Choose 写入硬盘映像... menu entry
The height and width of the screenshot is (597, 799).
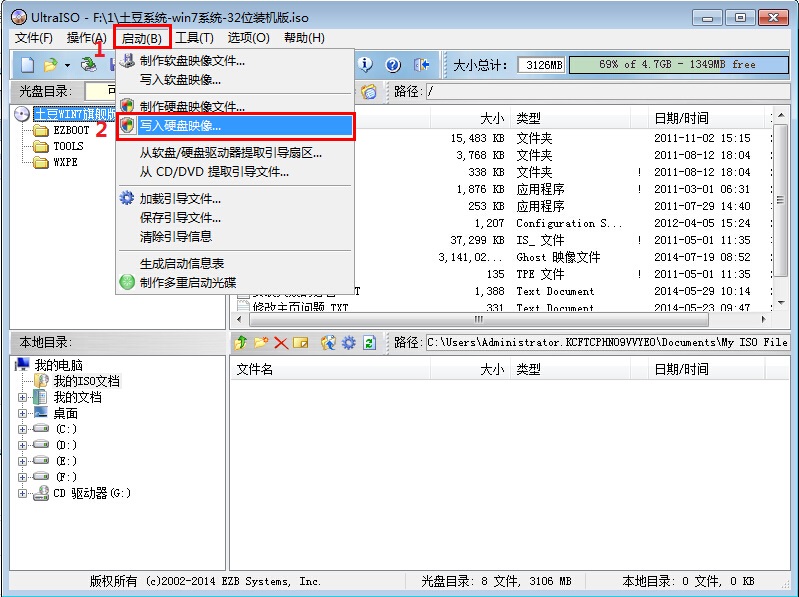pos(235,125)
